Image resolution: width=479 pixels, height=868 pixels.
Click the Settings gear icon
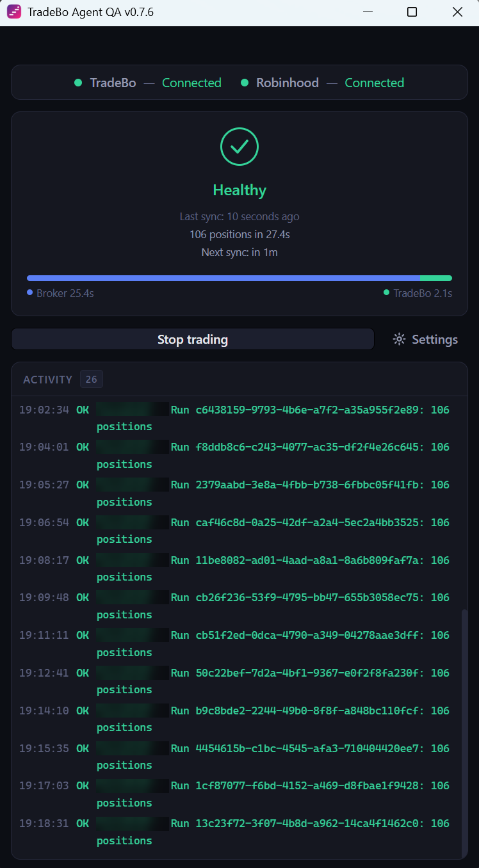[x=399, y=339]
